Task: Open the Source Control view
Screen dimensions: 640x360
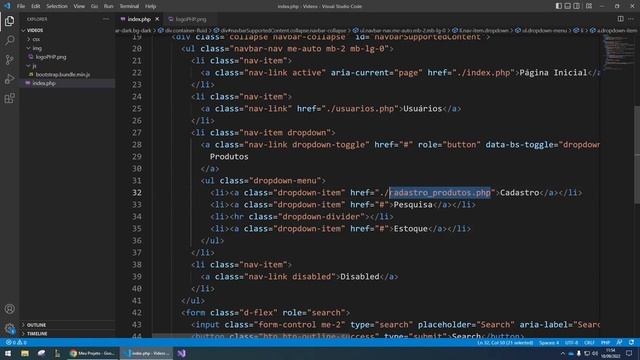Action: click(9, 60)
